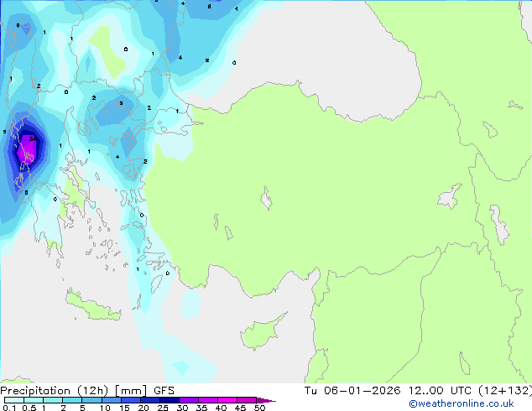
Task: Click the '0.1' legend scale label
Action: (10, 408)
